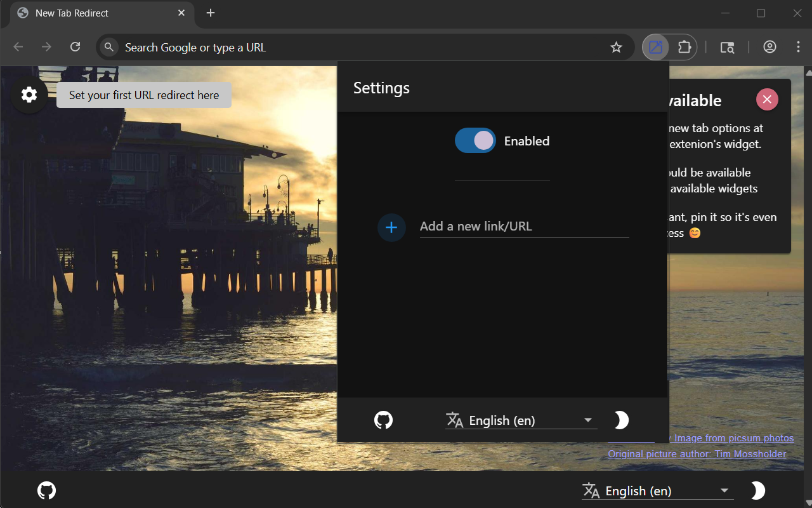Toggle dark mode with the bottom-right moon icon
This screenshot has height=508, width=812.
[x=757, y=490]
